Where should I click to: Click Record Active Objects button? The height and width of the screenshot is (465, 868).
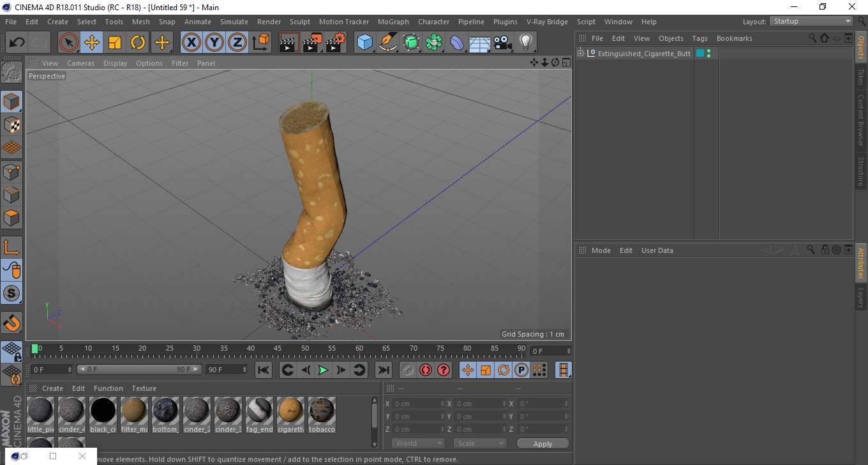pyautogui.click(x=408, y=370)
